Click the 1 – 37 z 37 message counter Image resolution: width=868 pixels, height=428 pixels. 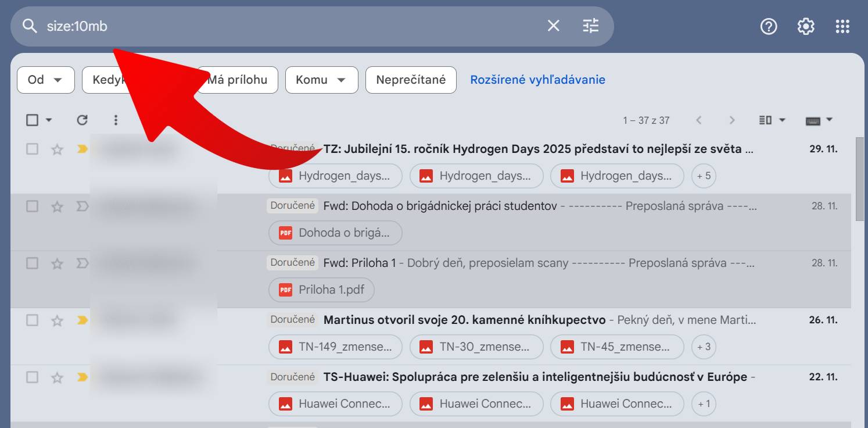coord(646,120)
